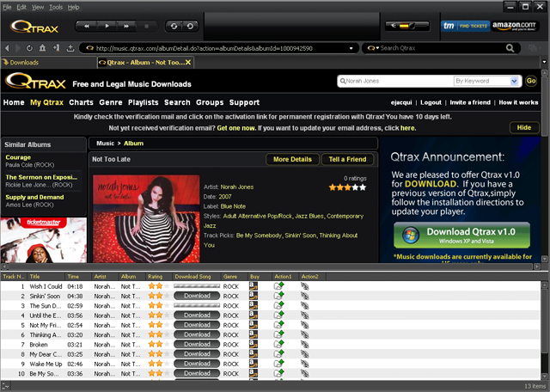Click the Norah Jones search field
The height and width of the screenshot is (392, 550).
point(395,81)
